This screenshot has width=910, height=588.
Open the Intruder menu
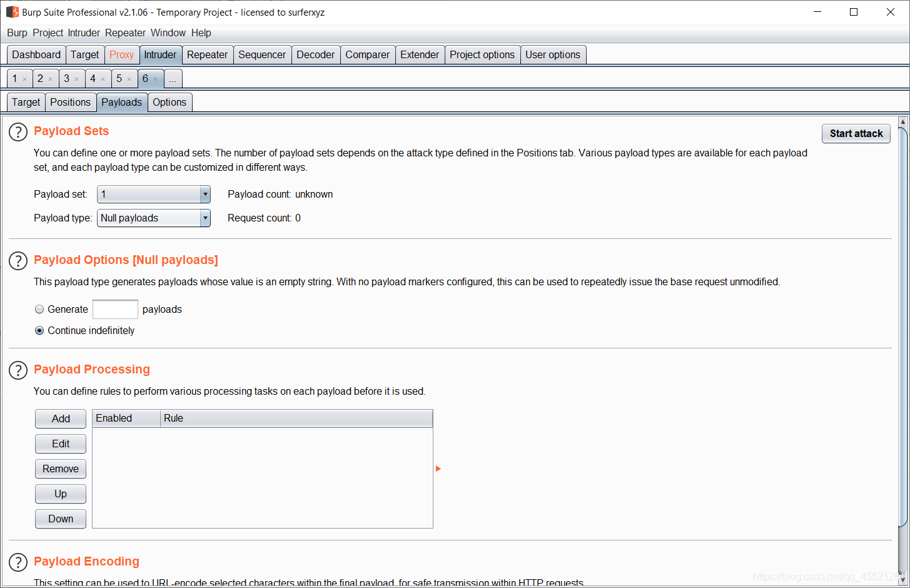click(84, 33)
